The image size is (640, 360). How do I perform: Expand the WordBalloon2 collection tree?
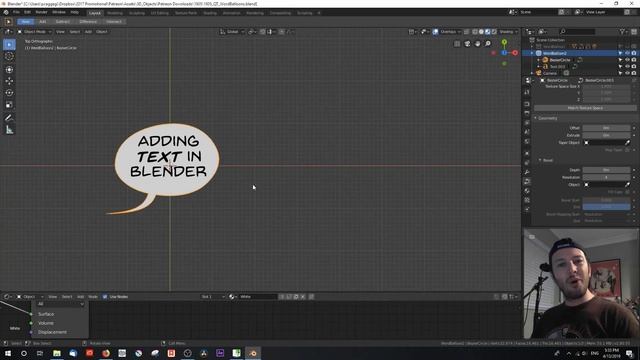tap(532, 53)
